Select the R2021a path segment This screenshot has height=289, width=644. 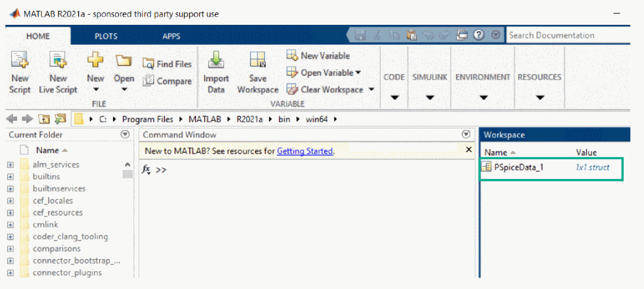click(x=249, y=119)
